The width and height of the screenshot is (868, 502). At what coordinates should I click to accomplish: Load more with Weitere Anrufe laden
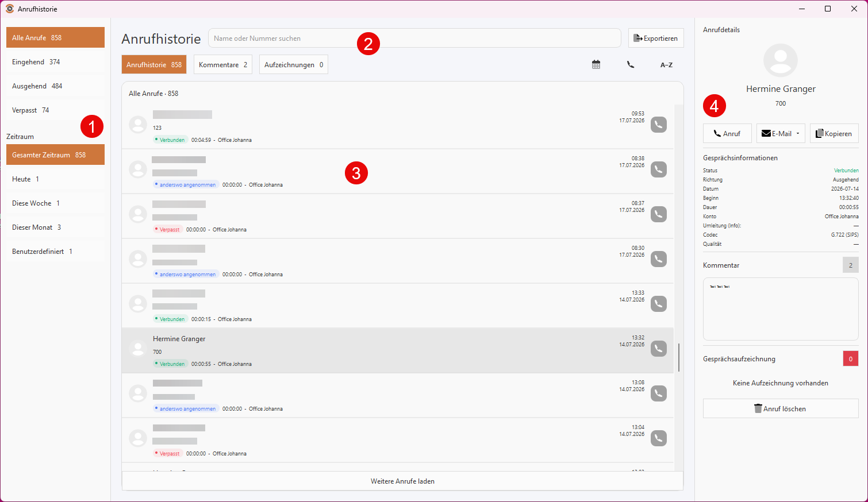pos(402,481)
